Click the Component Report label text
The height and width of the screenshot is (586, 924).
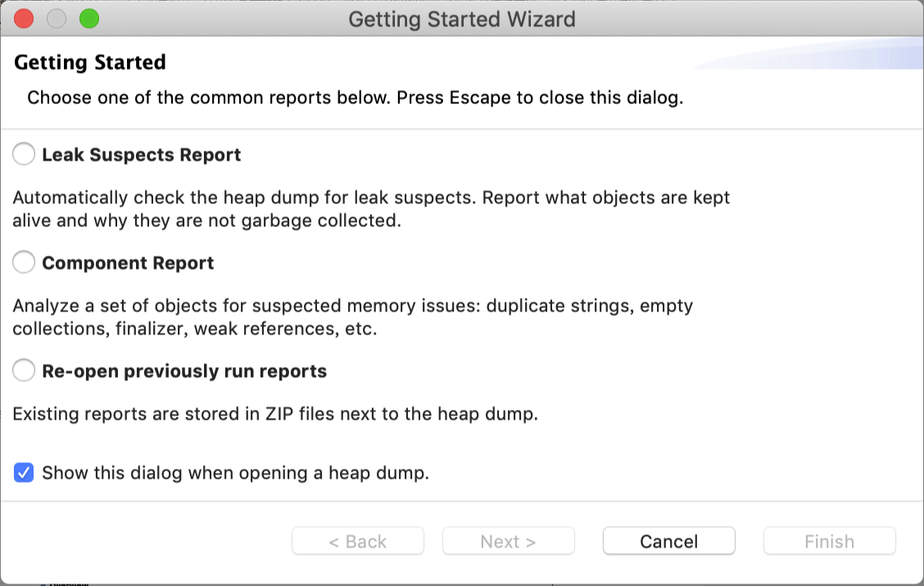pos(128,263)
